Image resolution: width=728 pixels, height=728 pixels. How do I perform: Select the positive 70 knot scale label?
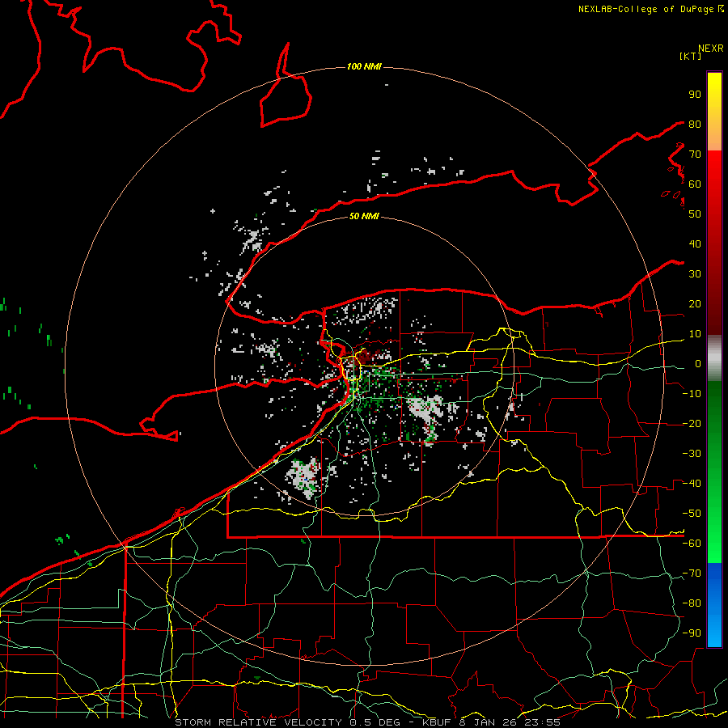pyautogui.click(x=695, y=154)
